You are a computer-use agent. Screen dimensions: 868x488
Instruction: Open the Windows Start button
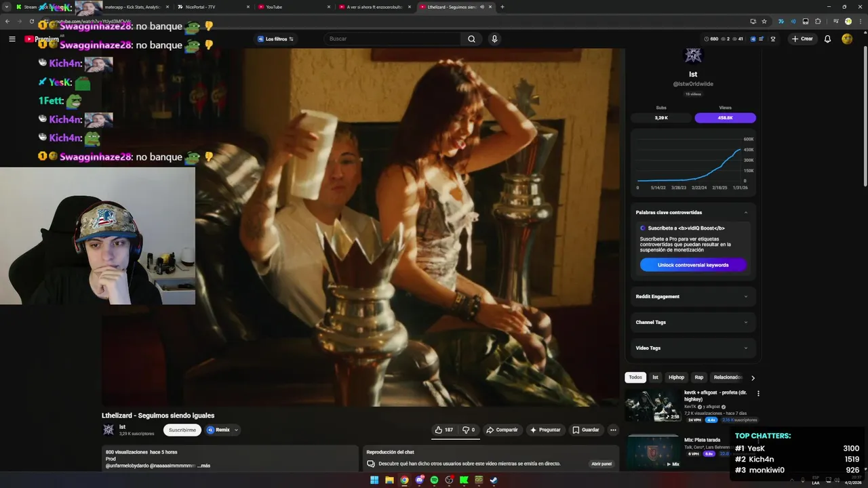coord(374,481)
